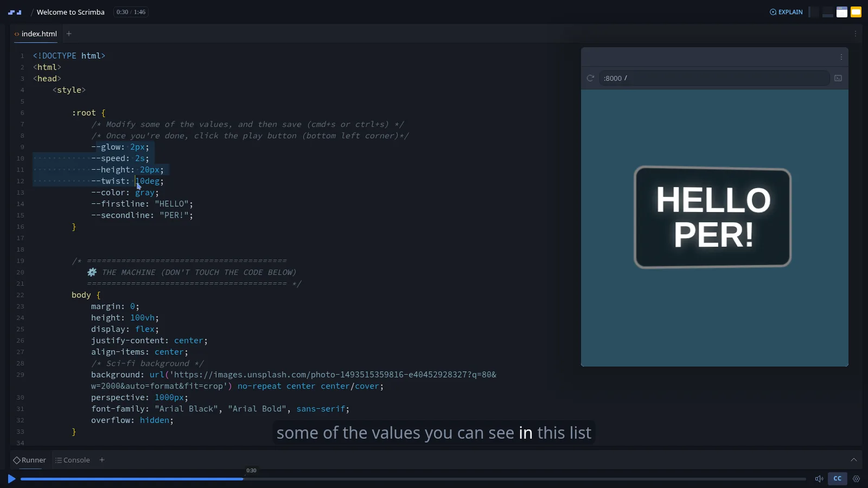Add a new bottom panel tab
This screenshot has width=868, height=488.
[x=102, y=460]
